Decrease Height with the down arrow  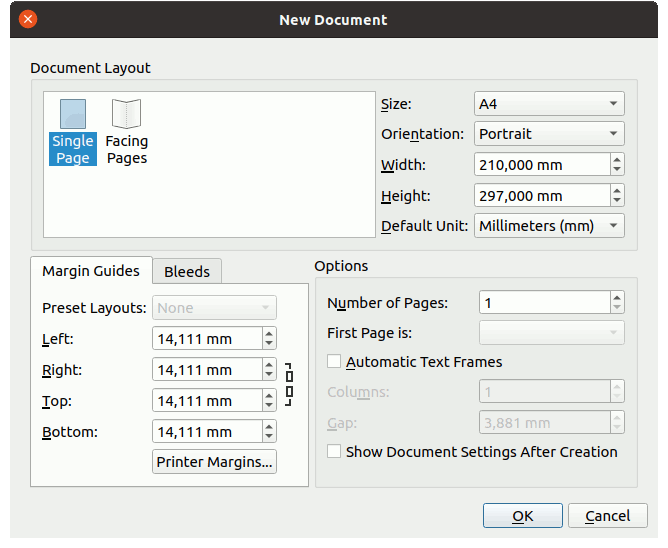617,201
